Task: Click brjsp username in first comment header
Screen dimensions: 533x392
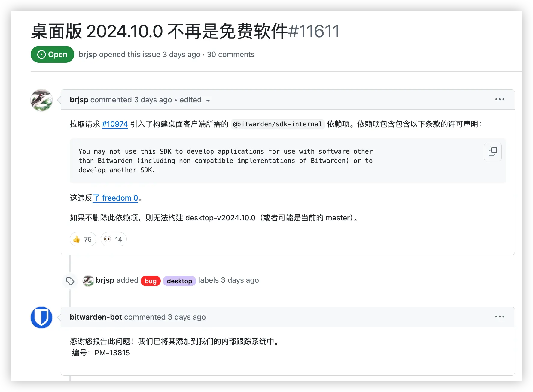Action: point(79,100)
